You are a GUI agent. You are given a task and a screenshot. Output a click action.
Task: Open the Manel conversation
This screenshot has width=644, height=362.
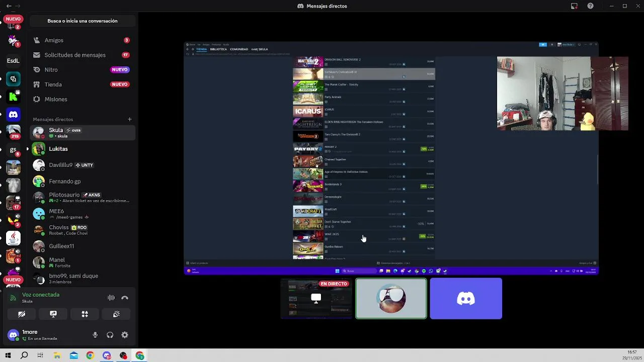83,262
